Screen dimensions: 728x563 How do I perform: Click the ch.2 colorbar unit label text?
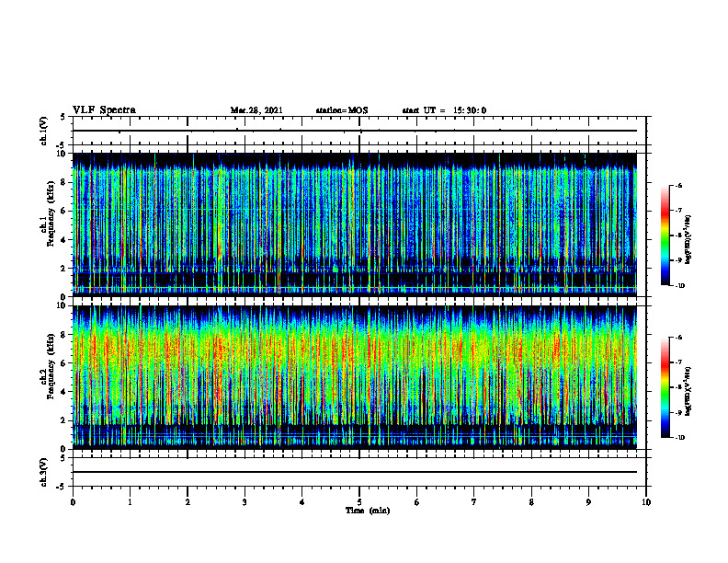[689, 391]
